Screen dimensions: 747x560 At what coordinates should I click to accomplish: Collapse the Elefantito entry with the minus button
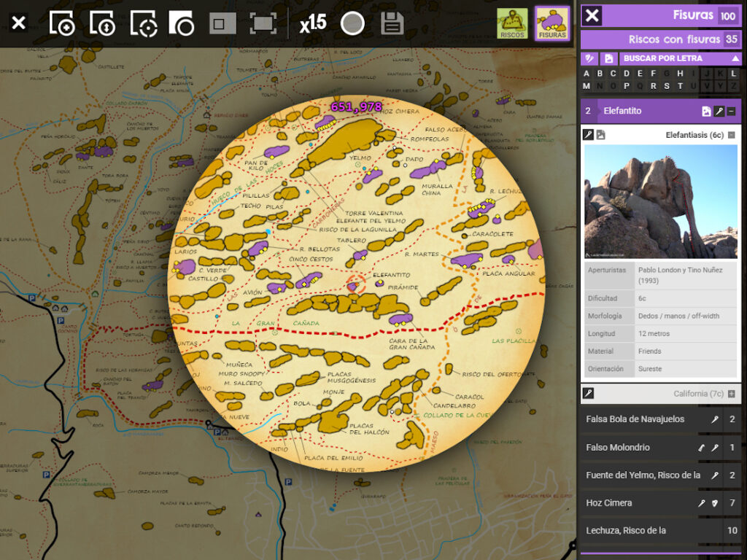tap(732, 111)
